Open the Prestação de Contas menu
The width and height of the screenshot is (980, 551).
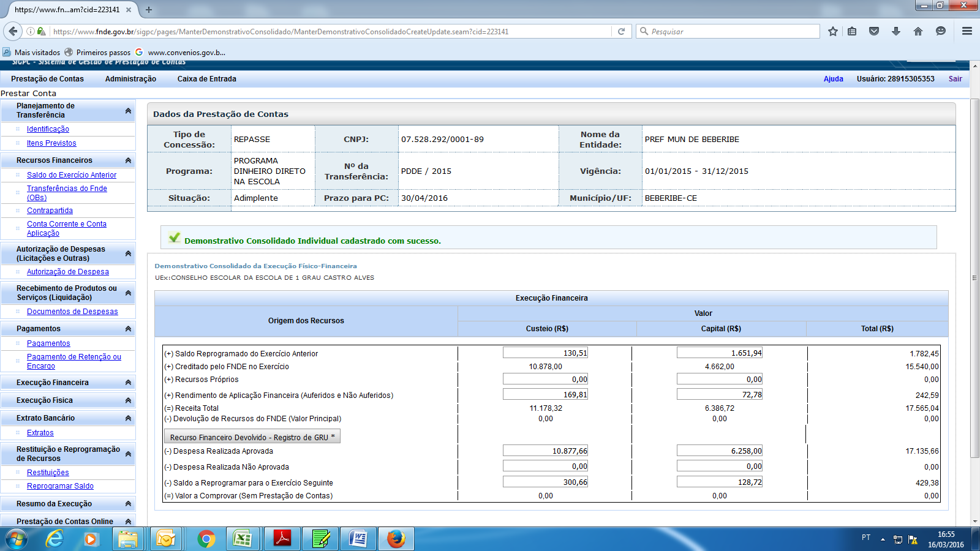coord(47,79)
